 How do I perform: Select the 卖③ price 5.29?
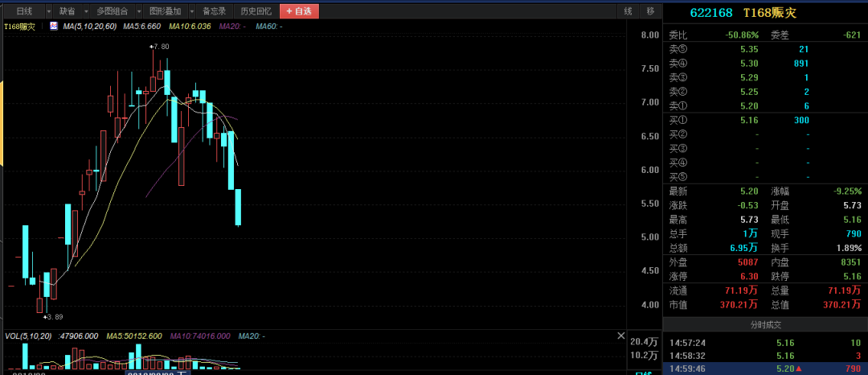coord(749,77)
